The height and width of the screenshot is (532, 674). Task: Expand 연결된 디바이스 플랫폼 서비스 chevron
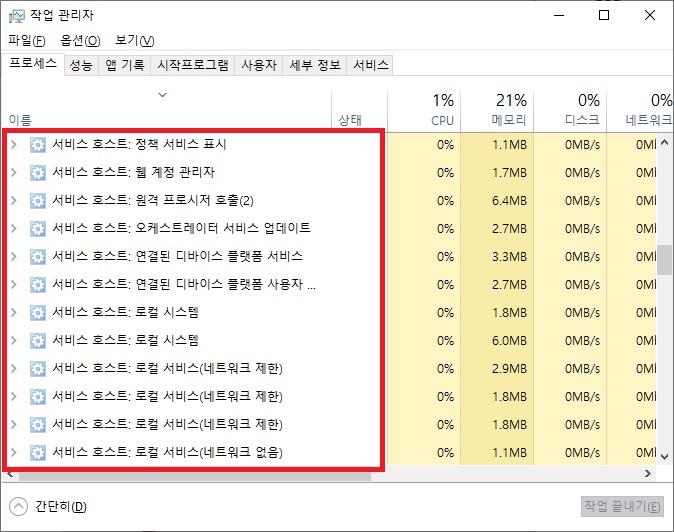click(14, 257)
